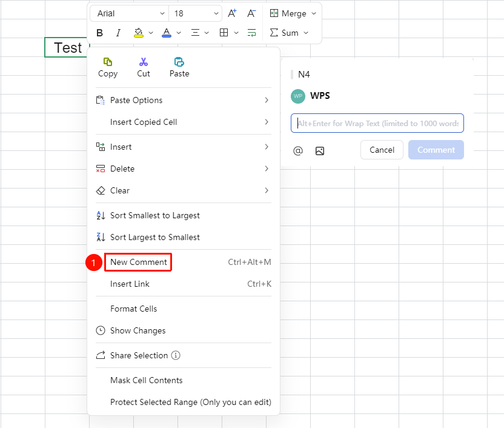Click Copy in the context menu

tap(108, 67)
